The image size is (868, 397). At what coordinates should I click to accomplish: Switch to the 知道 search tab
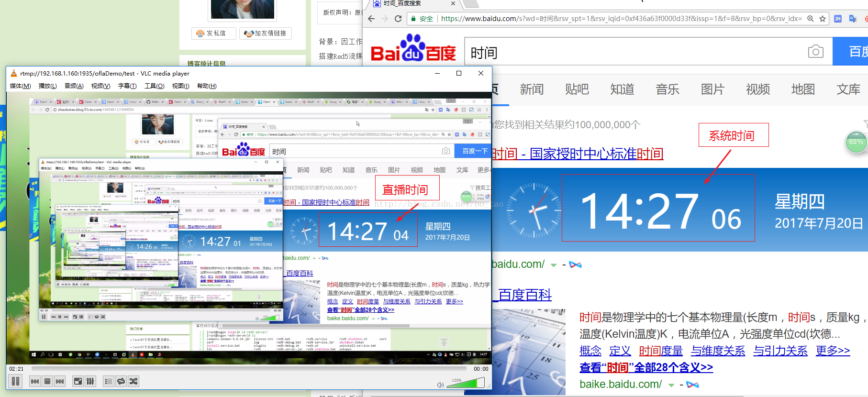coord(622,89)
